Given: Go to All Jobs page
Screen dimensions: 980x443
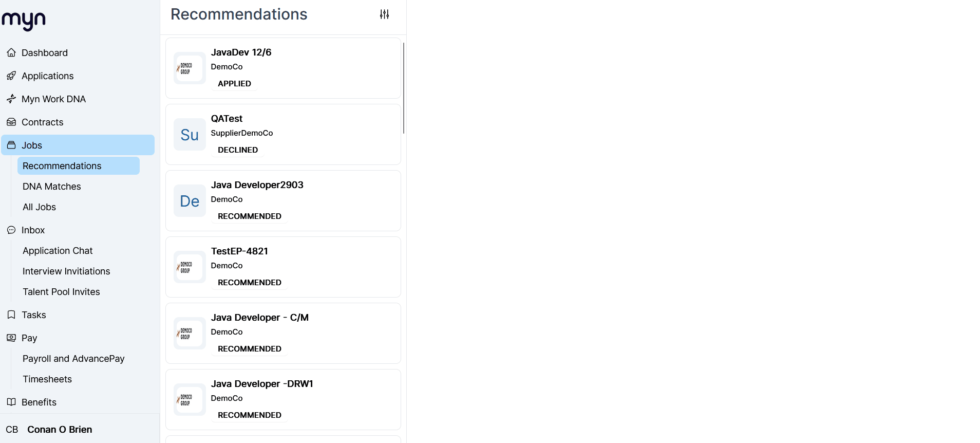Looking at the screenshot, I should (39, 207).
